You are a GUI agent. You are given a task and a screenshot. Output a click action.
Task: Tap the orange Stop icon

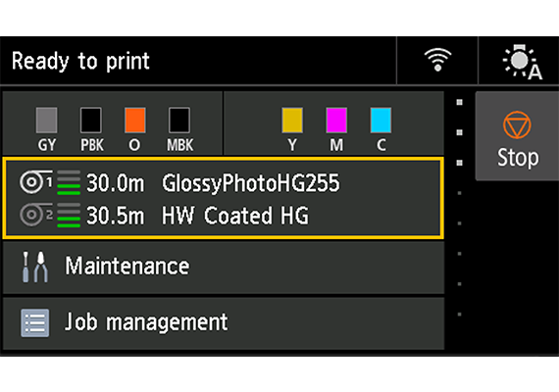[517, 124]
